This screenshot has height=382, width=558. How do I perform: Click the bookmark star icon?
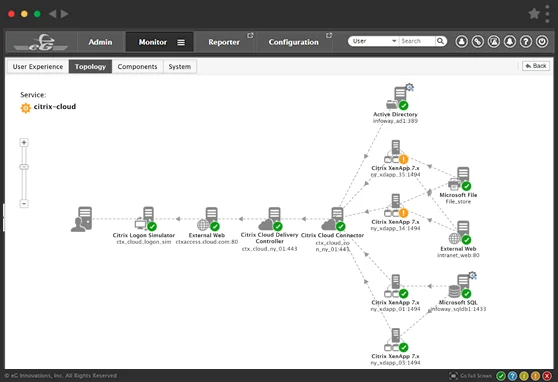click(x=534, y=14)
